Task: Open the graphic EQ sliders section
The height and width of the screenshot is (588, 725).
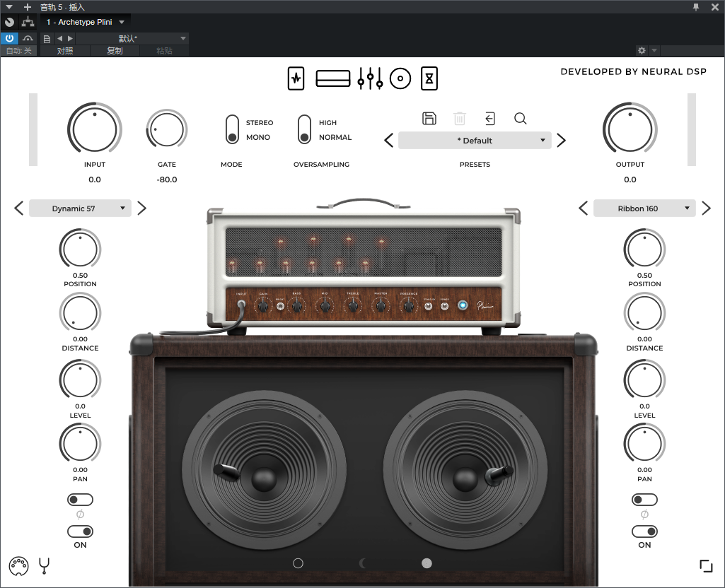Action: 370,78
